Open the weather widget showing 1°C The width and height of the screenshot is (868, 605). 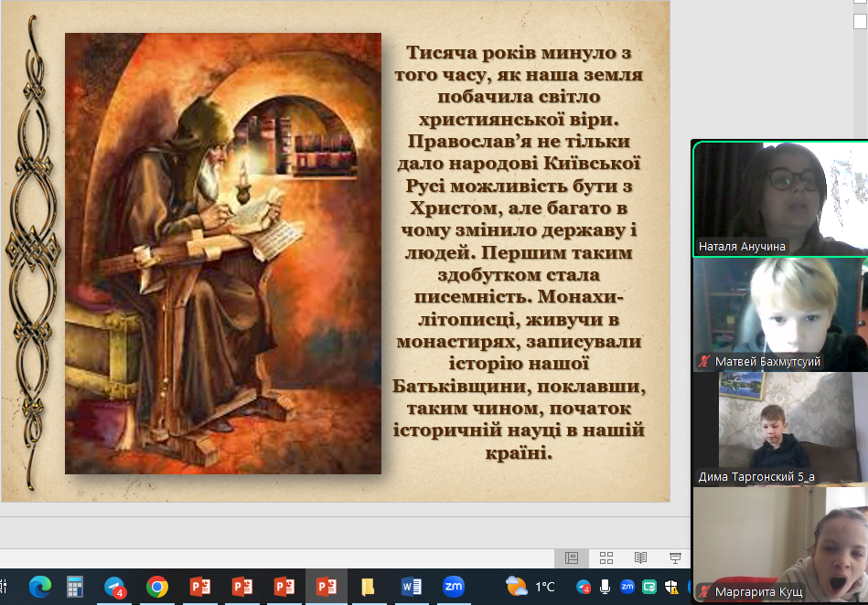[530, 586]
